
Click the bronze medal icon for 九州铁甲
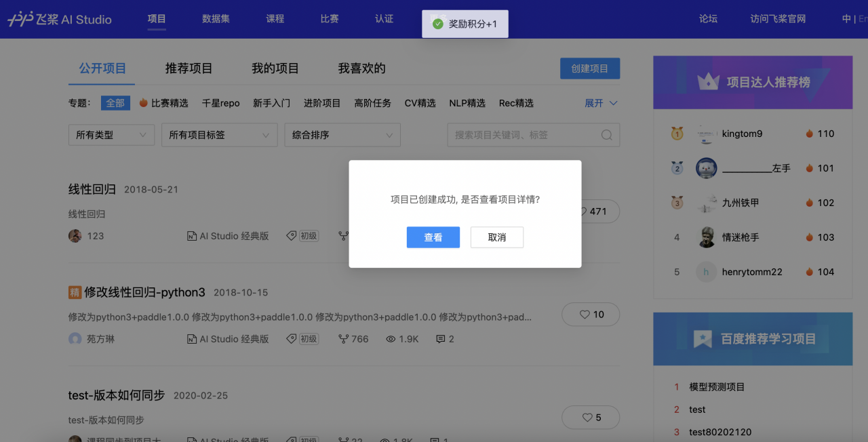pyautogui.click(x=677, y=203)
